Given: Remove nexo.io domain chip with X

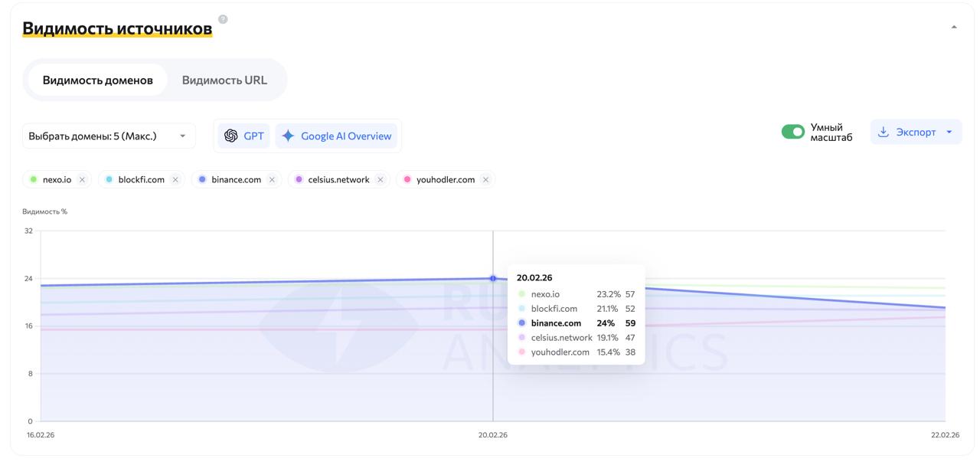Looking at the screenshot, I should point(82,180).
